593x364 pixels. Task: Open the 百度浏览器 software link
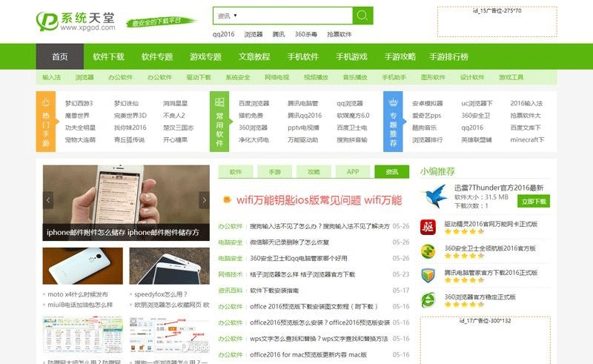tap(254, 103)
